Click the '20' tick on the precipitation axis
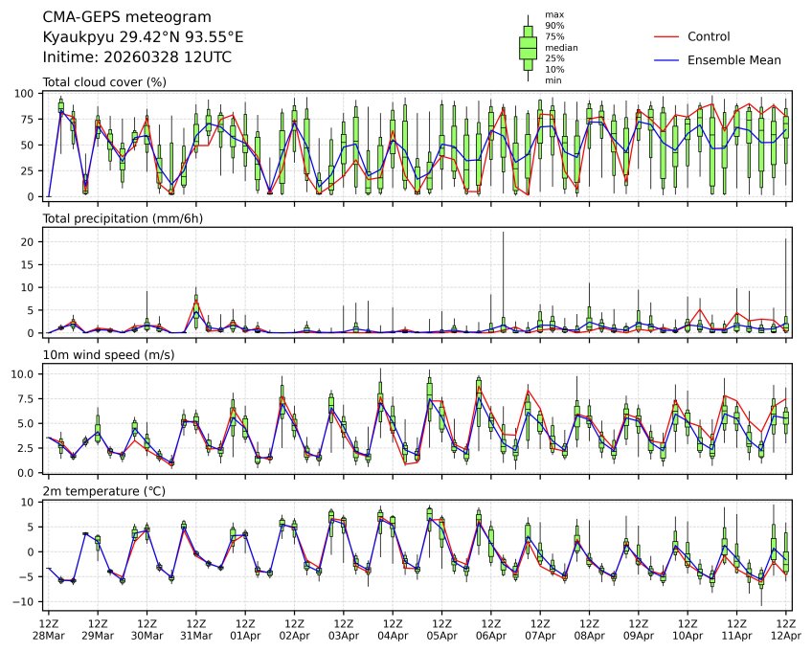Viewport: 812px width, 652px height. [30, 242]
